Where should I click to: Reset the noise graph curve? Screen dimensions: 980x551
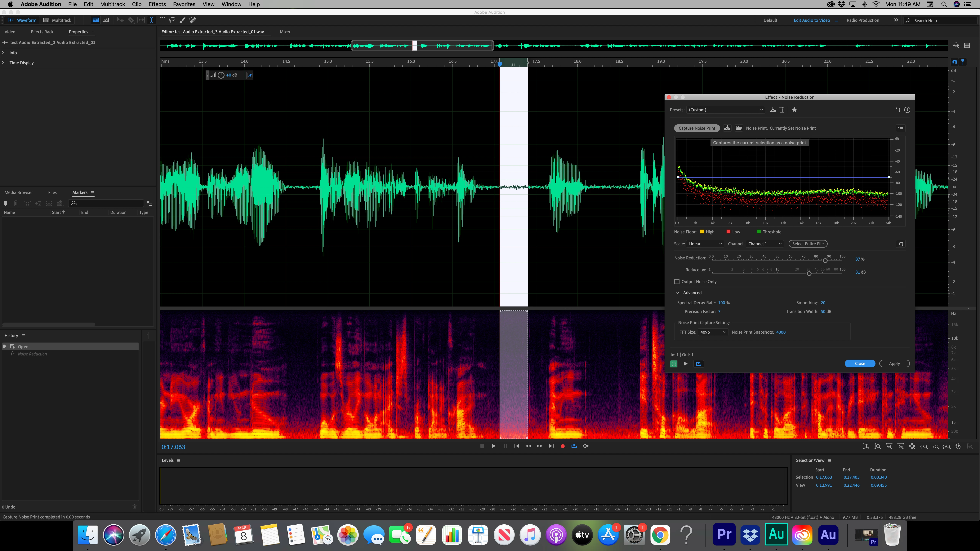pos(901,244)
